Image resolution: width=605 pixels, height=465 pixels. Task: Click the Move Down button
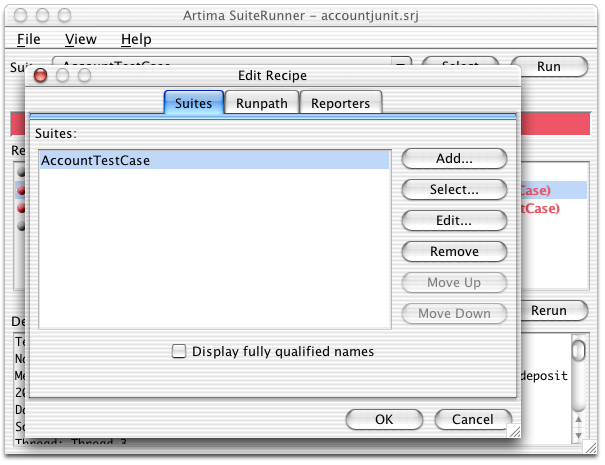click(454, 313)
